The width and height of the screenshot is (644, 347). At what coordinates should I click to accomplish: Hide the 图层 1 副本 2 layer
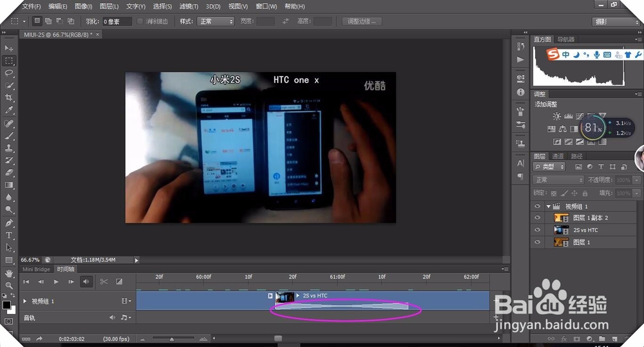pos(537,218)
